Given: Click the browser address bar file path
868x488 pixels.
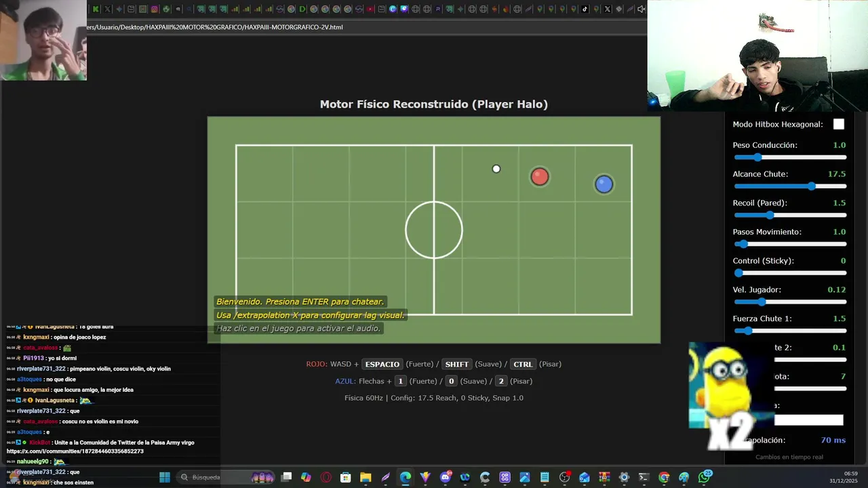Looking at the screenshot, I should pyautogui.click(x=216, y=27).
